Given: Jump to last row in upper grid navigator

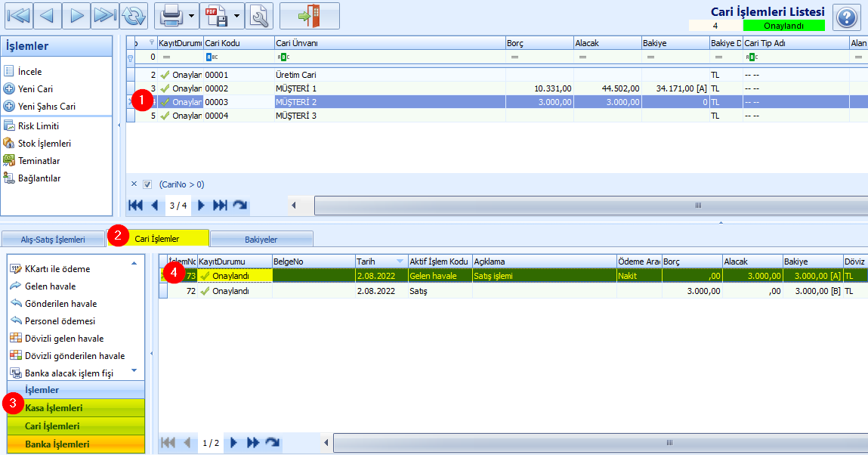Looking at the screenshot, I should coord(221,206).
